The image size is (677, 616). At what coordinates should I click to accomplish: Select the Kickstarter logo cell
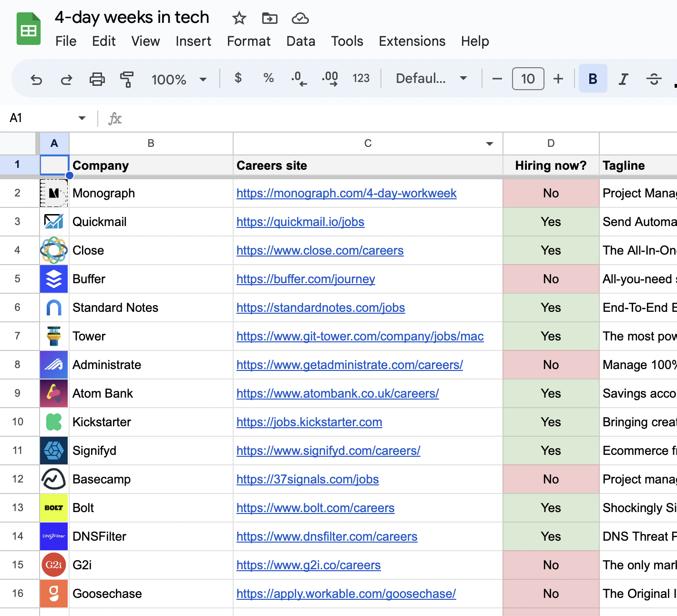pos(54,422)
